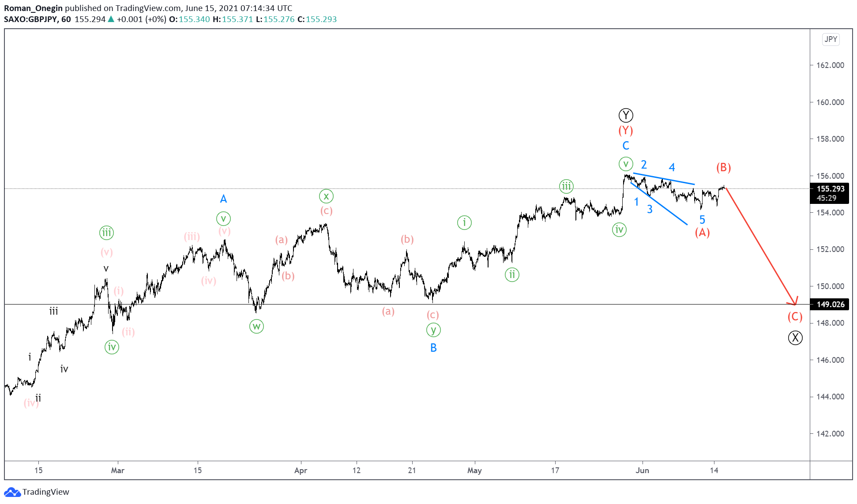Click the TradingView text at bottom

click(46, 492)
